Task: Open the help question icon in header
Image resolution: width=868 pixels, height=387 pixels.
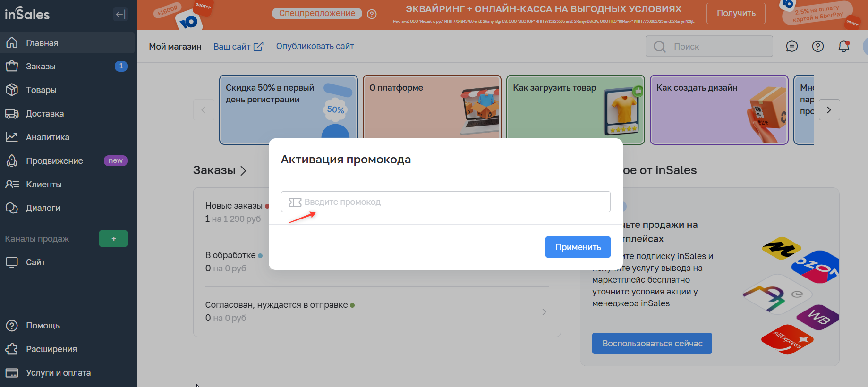Action: coord(818,46)
